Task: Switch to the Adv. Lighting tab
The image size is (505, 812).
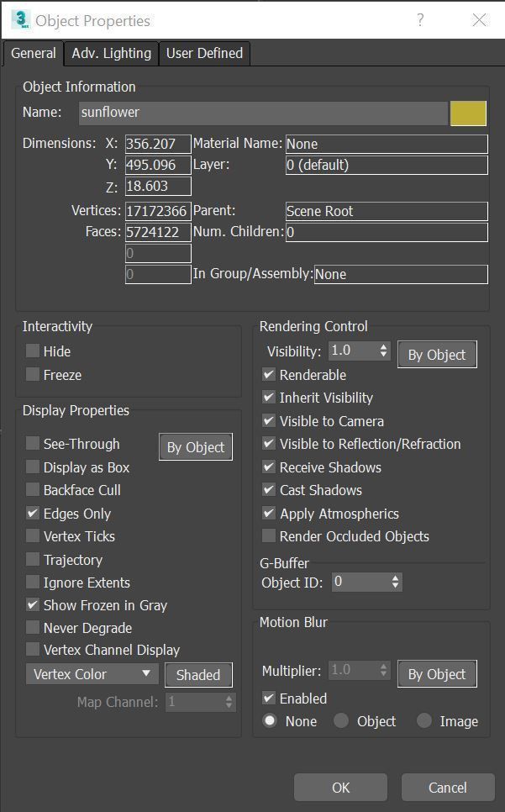Action: [x=111, y=53]
